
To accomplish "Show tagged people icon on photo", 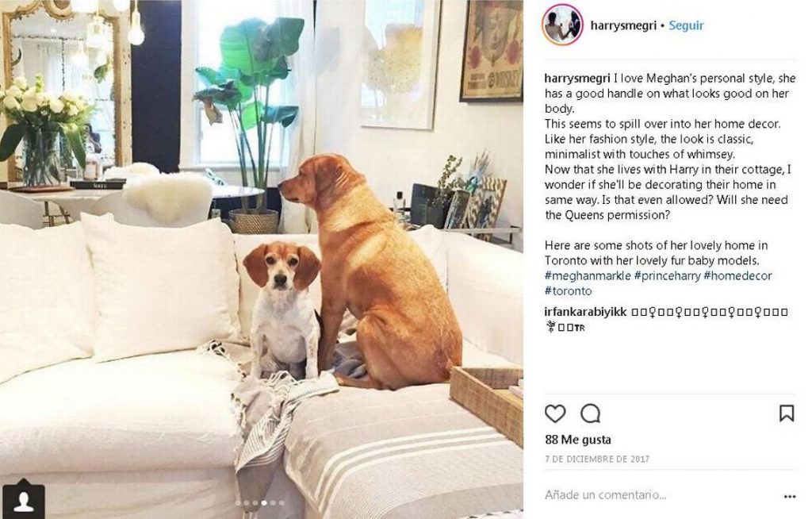I will [x=23, y=500].
